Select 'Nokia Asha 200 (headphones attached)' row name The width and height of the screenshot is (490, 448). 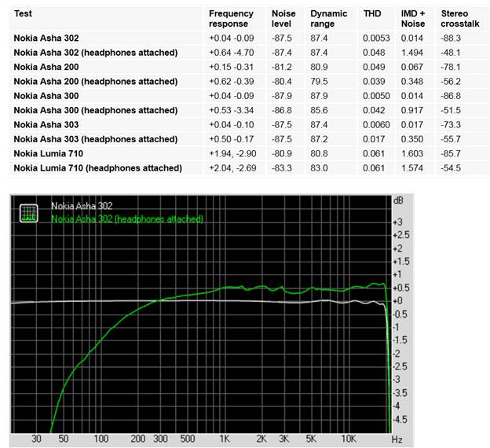pos(96,81)
